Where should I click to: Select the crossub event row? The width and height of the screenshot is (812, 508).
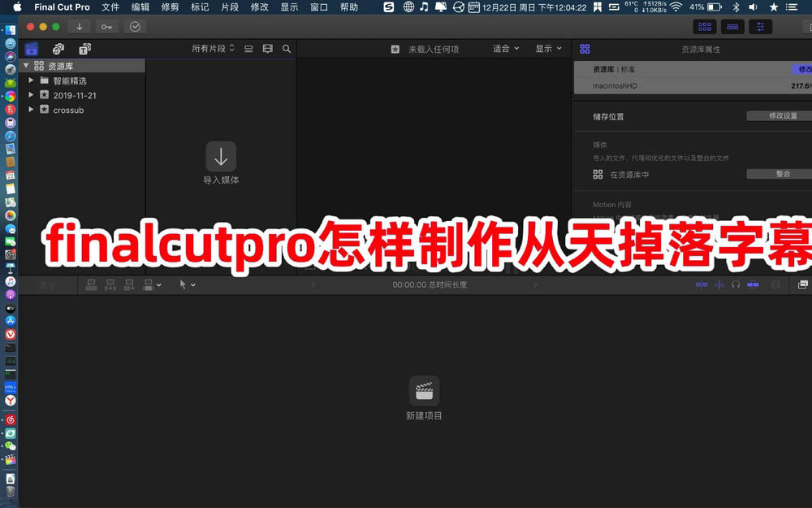click(82, 110)
